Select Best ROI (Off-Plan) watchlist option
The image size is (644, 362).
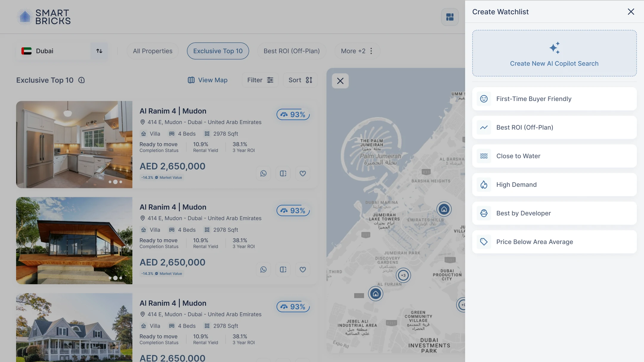tap(554, 128)
